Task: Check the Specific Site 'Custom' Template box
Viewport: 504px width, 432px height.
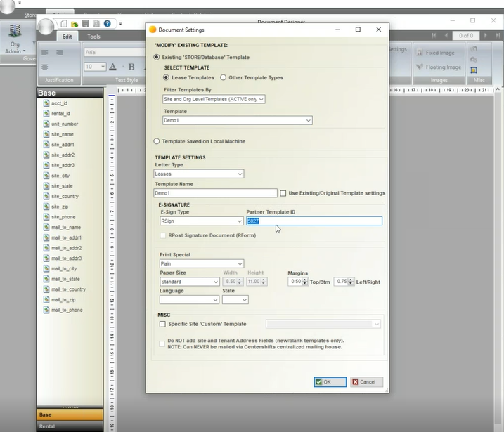Action: pyautogui.click(x=162, y=324)
